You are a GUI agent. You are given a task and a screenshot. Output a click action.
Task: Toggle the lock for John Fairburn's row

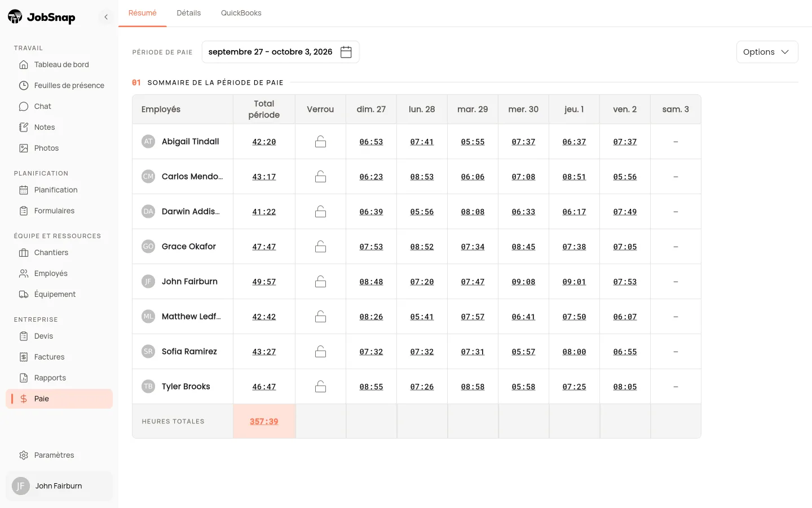[320, 282]
